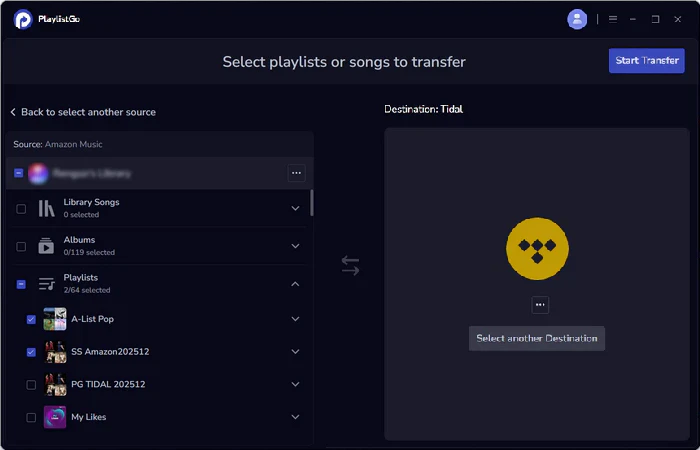The width and height of the screenshot is (700, 450).
Task: Check the Albums checkbox
Action: point(21,246)
